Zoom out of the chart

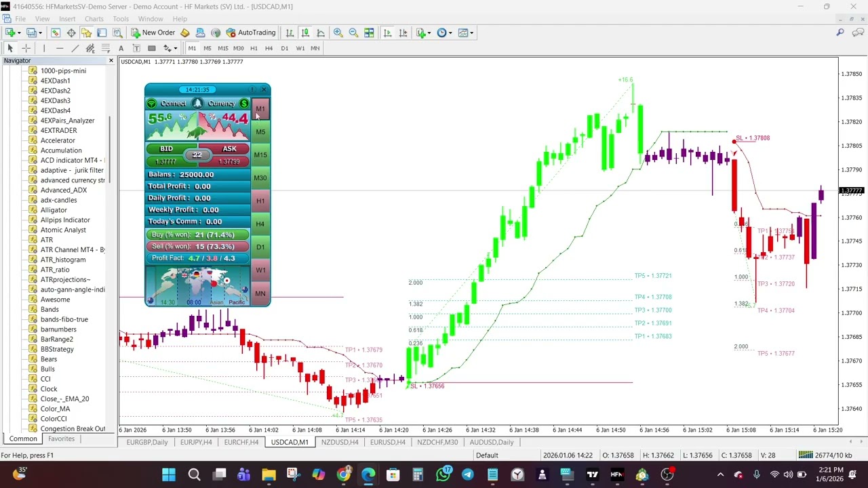pyautogui.click(x=353, y=33)
